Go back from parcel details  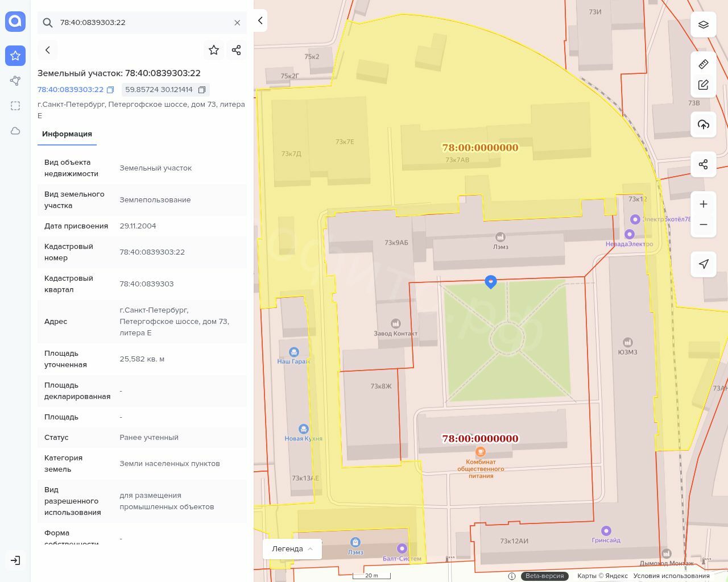48,50
